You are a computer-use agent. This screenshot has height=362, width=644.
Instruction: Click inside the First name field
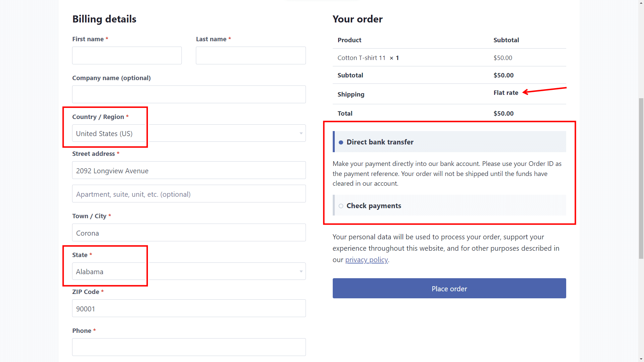pyautogui.click(x=127, y=55)
